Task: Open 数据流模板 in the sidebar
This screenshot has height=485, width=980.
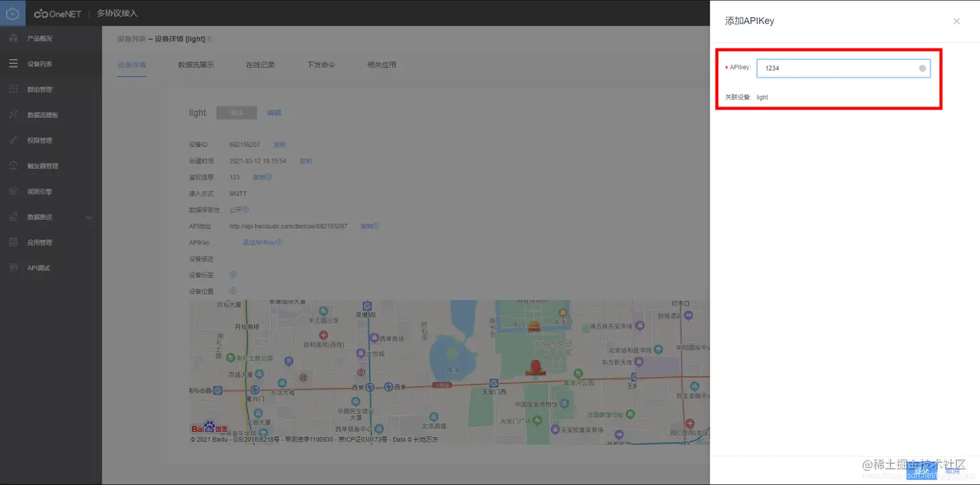Action: coord(43,115)
